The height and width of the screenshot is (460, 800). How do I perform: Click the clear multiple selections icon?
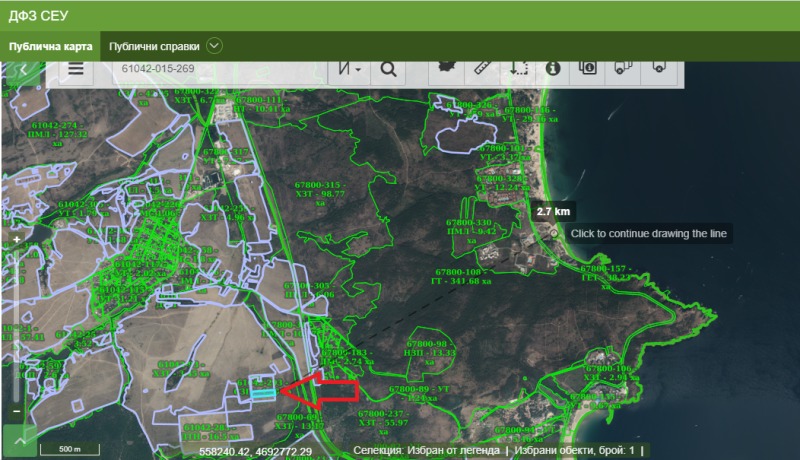[x=623, y=68]
